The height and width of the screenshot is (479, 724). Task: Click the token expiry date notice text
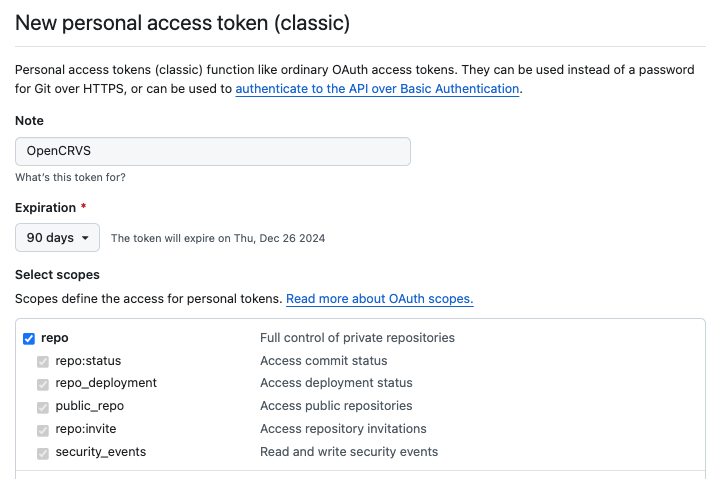[x=217, y=239]
